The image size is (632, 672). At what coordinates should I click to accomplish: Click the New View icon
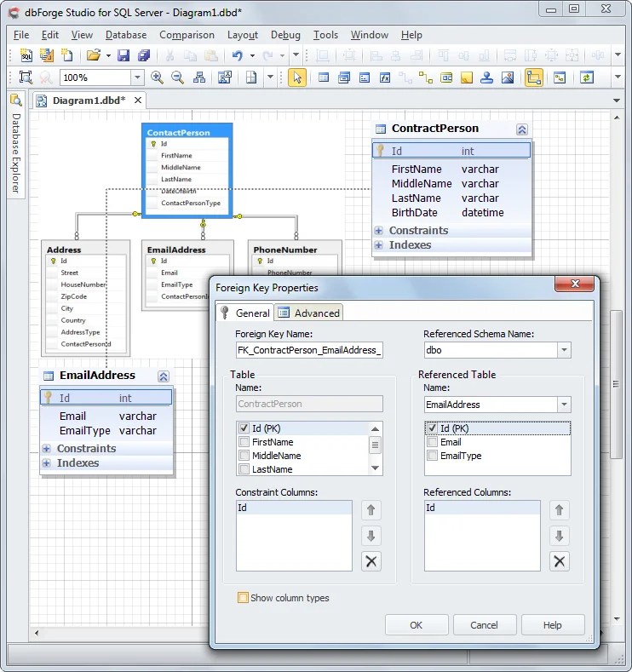(344, 78)
